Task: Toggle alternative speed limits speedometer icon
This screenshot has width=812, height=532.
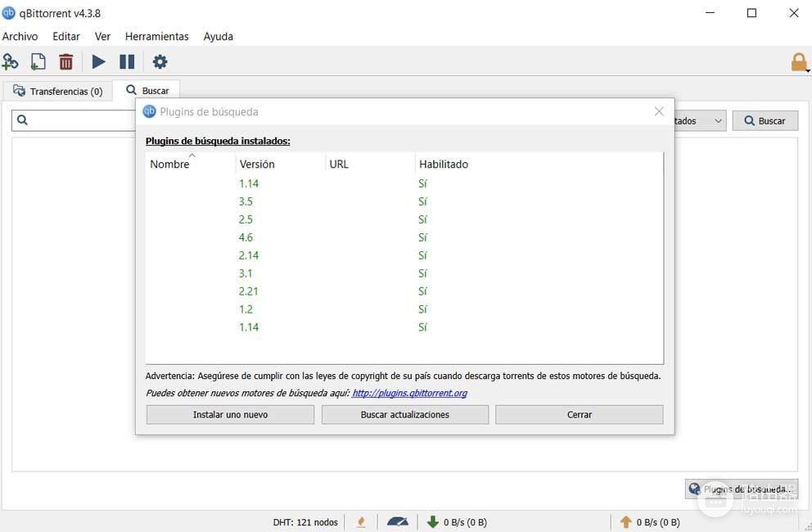Action: (398, 521)
